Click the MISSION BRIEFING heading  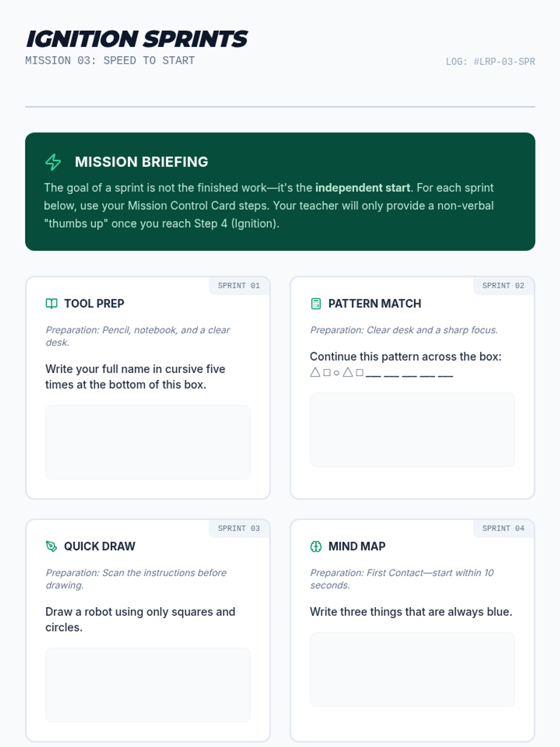pos(141,162)
